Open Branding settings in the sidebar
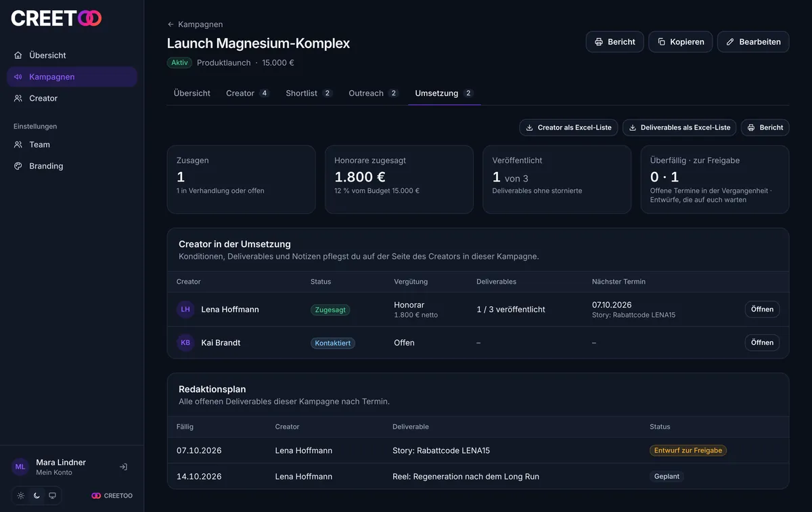The height and width of the screenshot is (512, 812). (x=72, y=166)
